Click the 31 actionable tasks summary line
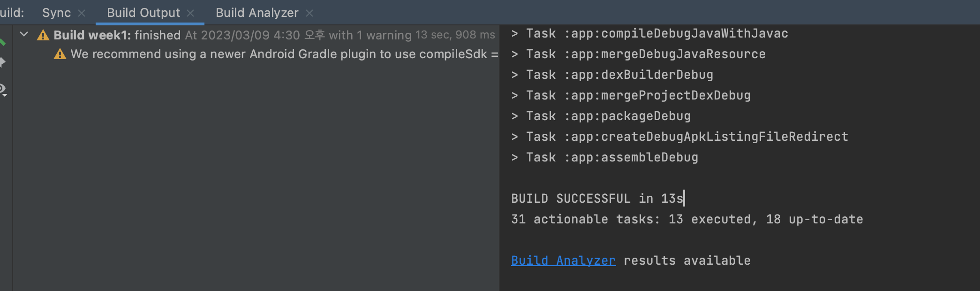Image resolution: width=980 pixels, height=291 pixels. pos(687,219)
